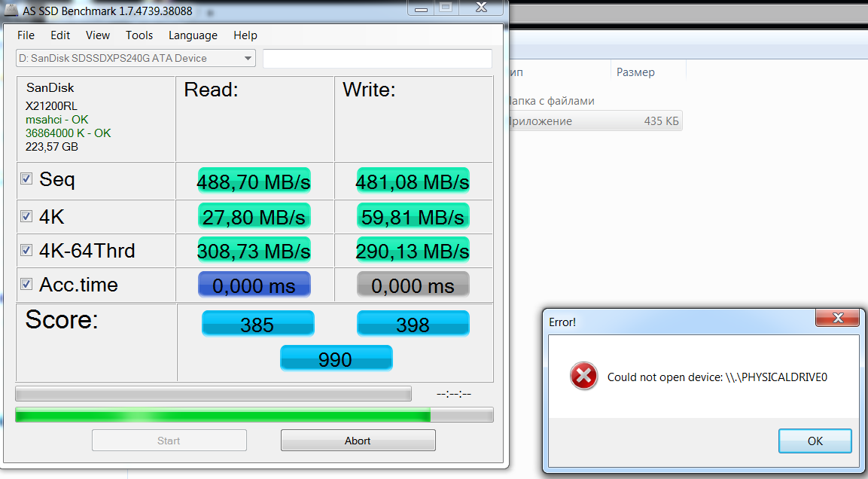
Task: Click the disabled Start button
Action: tap(169, 441)
